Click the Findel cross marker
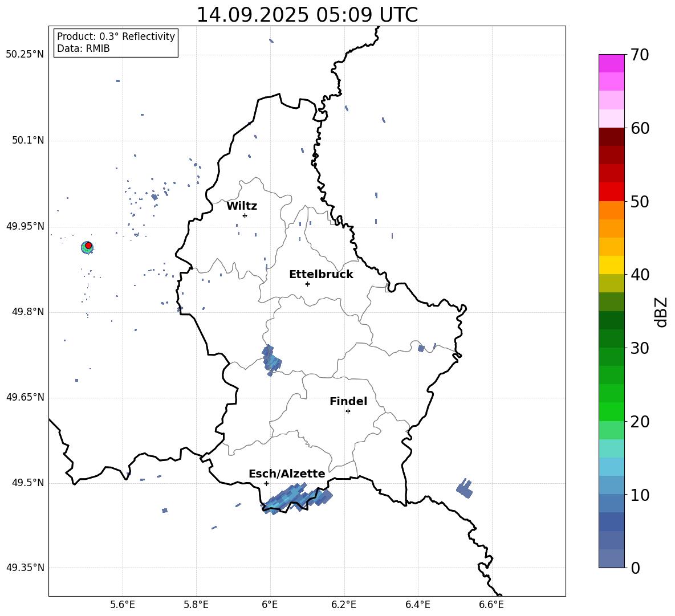 click(348, 411)
